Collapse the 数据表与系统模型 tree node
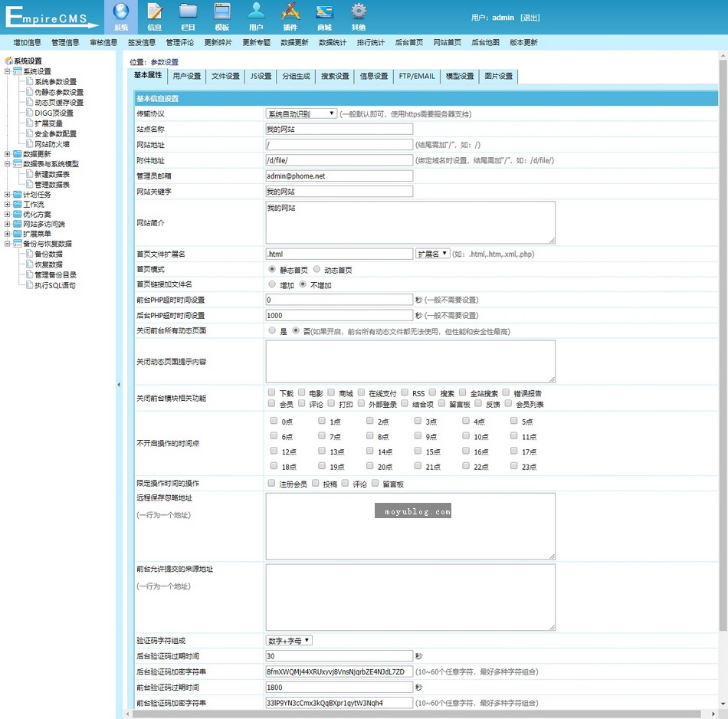Viewport: 728px width, 719px height. [8, 164]
